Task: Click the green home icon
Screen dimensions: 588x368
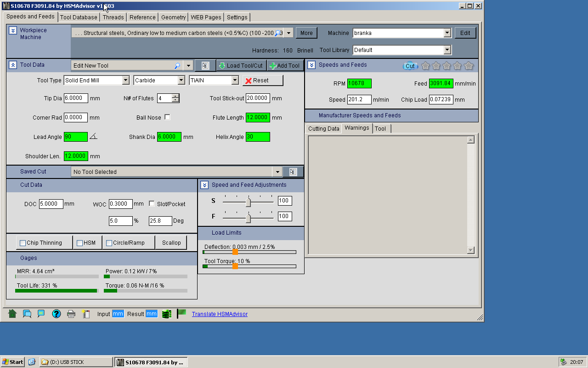Action: pyautogui.click(x=12, y=314)
